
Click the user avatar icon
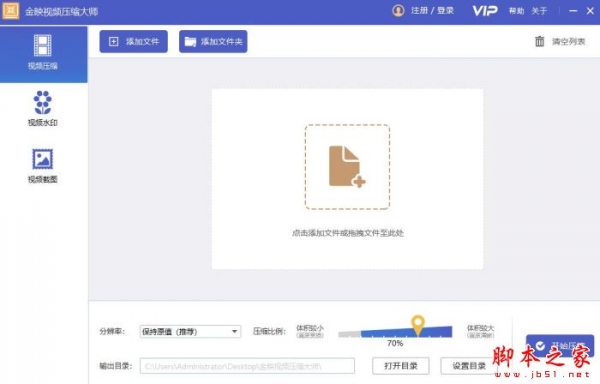coord(398,10)
